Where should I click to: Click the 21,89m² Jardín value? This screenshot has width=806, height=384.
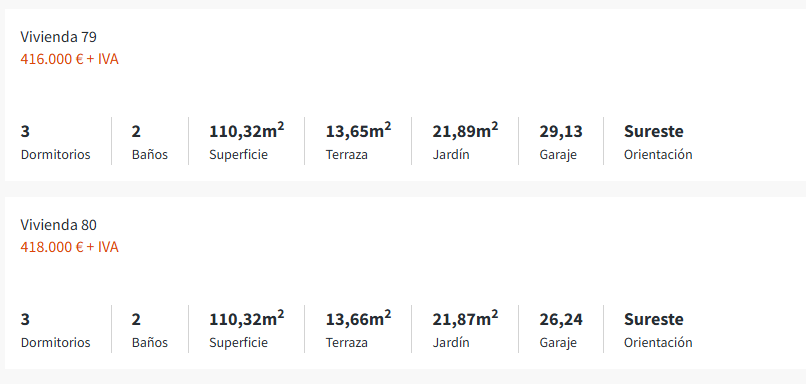pyautogui.click(x=465, y=131)
